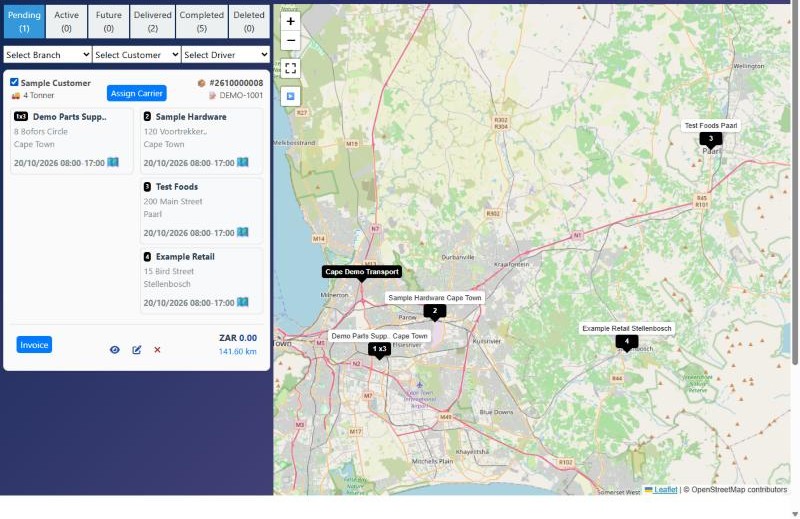This screenshot has width=800, height=519.
Task: Click the 120 Voortrekker.. address
Action: 176,131
